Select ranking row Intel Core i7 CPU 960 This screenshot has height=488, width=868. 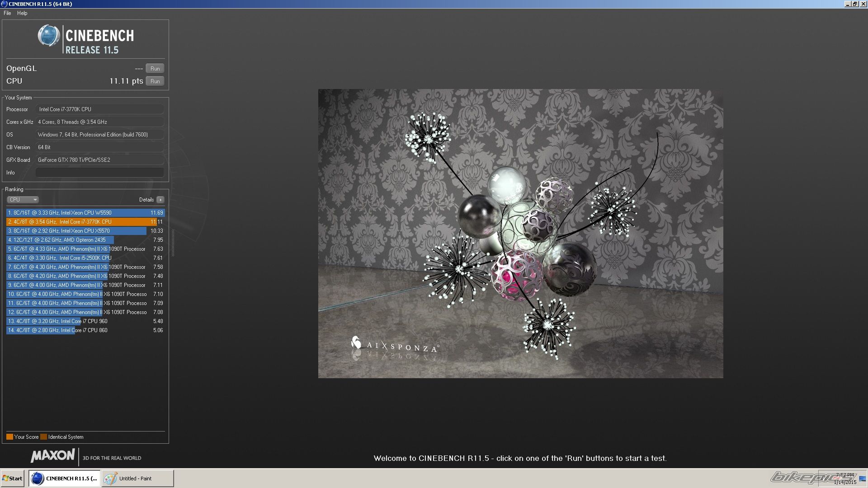click(85, 321)
